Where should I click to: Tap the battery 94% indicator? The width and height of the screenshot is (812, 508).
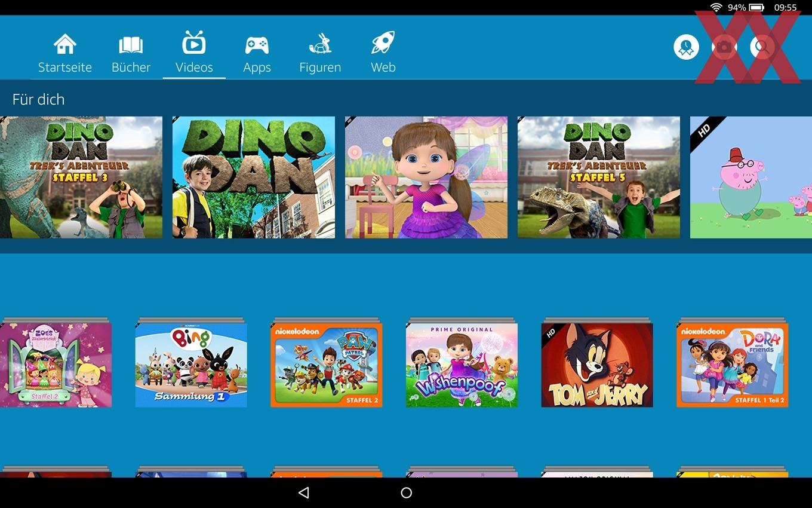tap(746, 7)
